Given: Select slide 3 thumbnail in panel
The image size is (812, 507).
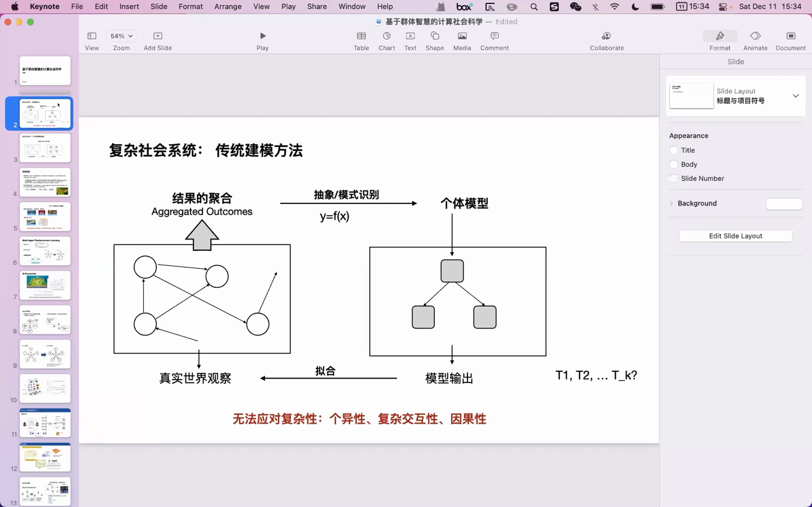Looking at the screenshot, I should (44, 147).
